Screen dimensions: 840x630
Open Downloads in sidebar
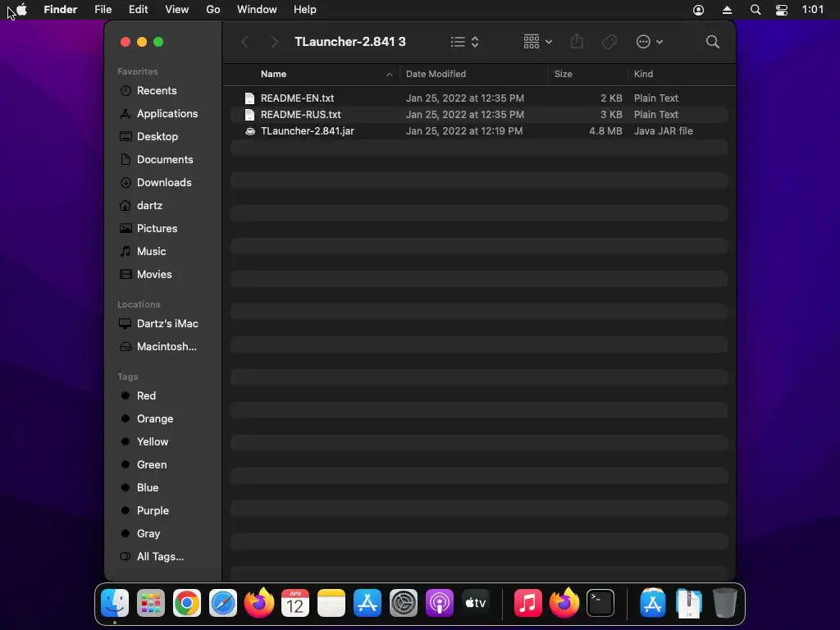[163, 183]
